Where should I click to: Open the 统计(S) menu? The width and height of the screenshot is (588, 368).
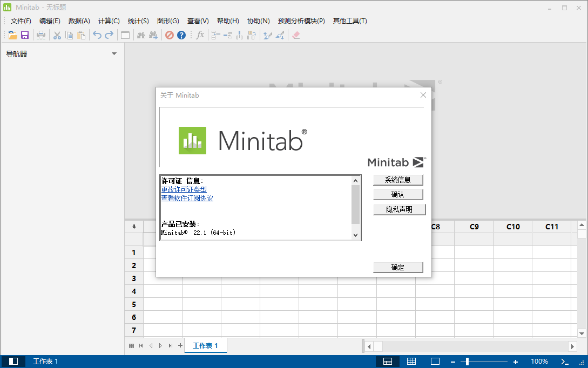pyautogui.click(x=138, y=21)
